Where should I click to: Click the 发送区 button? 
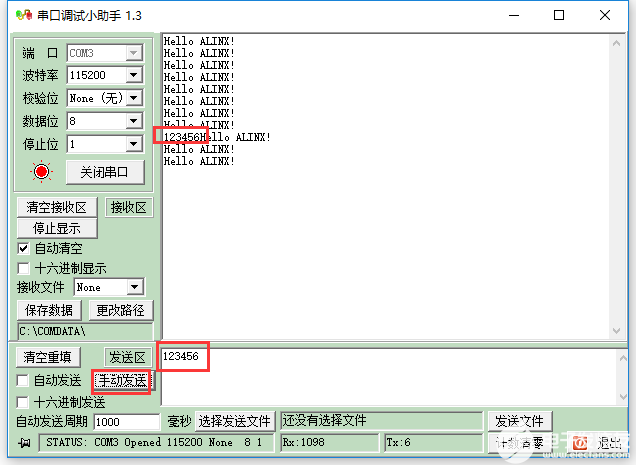(x=127, y=357)
